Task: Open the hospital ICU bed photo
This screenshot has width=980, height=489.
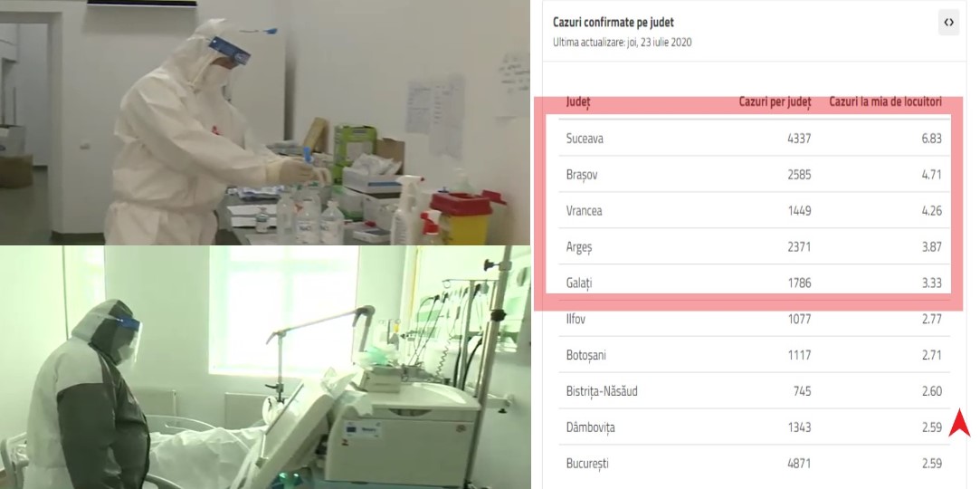Action: 265,368
